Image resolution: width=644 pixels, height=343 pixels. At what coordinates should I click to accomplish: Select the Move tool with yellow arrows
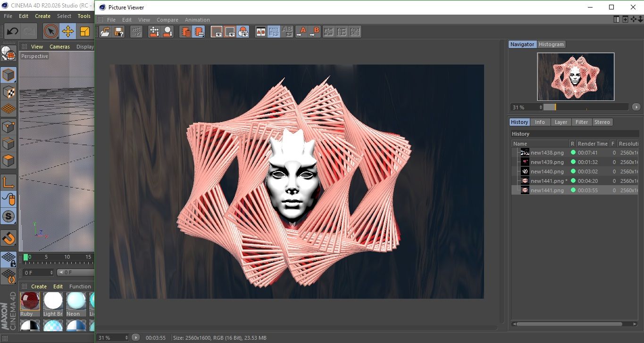pyautogui.click(x=67, y=32)
